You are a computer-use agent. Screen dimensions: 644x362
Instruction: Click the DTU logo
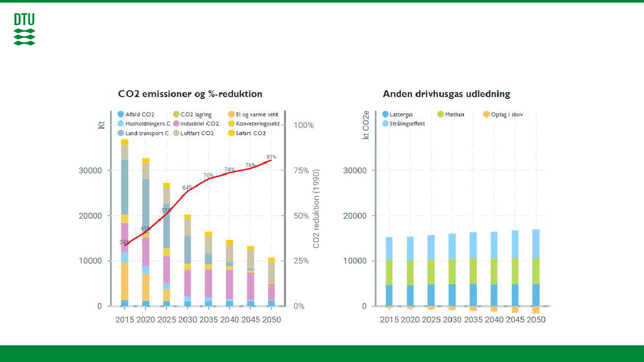click(x=24, y=29)
